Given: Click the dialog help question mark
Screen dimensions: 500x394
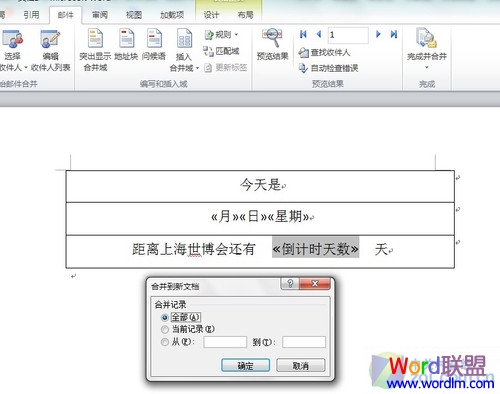Looking at the screenshot, I should (290, 284).
